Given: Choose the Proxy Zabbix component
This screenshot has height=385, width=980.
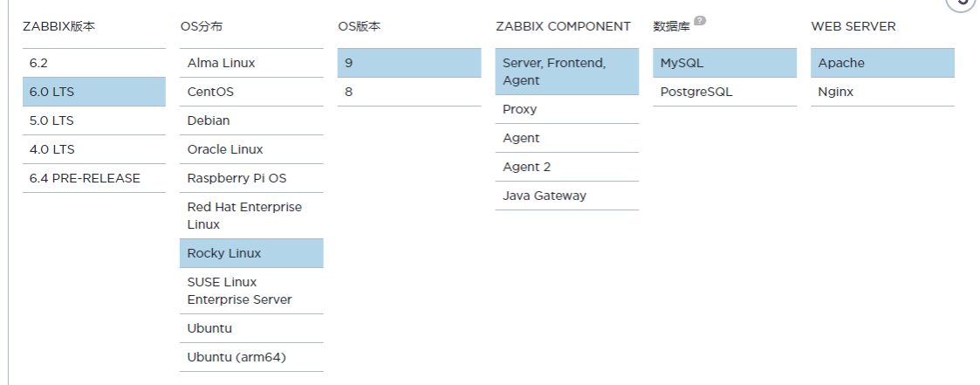Looking at the screenshot, I should click(566, 109).
